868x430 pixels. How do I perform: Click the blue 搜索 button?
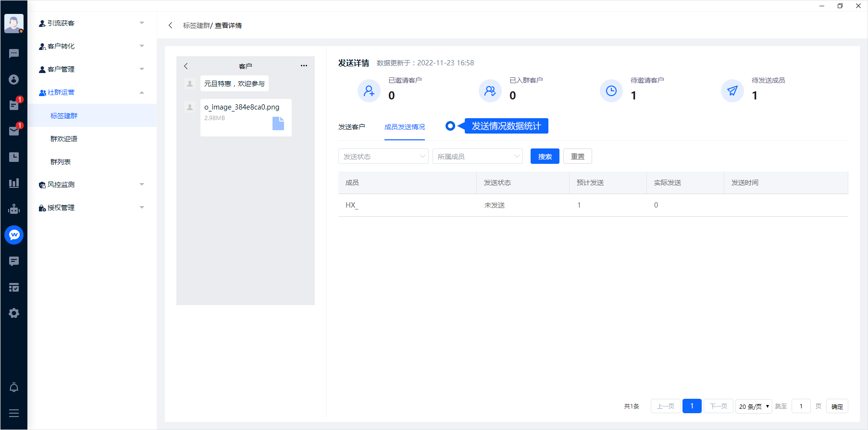[545, 156]
